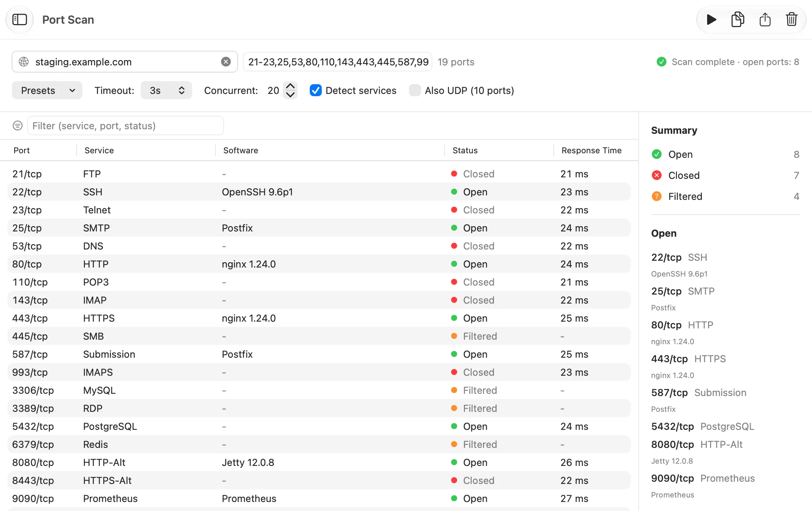This screenshot has height=511, width=812.
Task: Decrease the Concurrent value with down arrow
Action: 290,95
